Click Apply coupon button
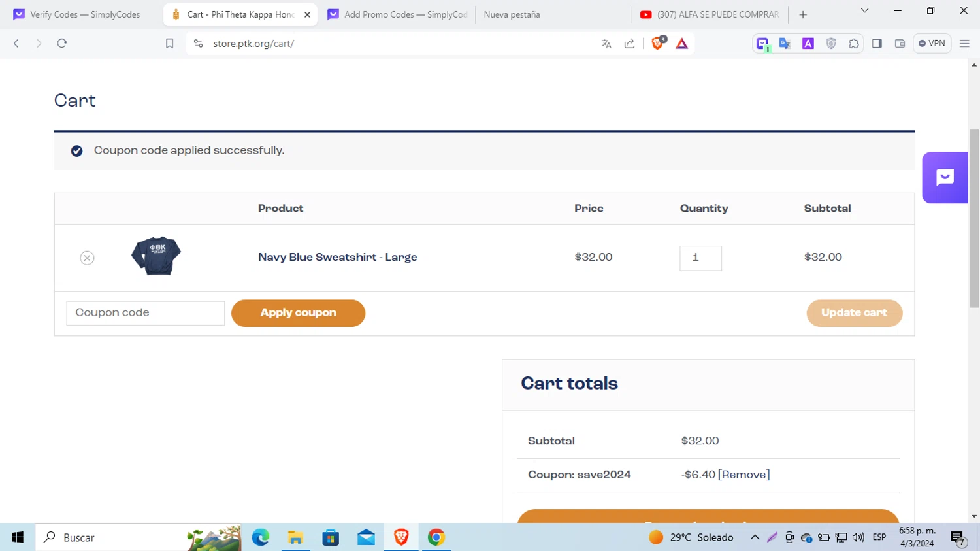This screenshot has width=980, height=551. click(x=298, y=313)
